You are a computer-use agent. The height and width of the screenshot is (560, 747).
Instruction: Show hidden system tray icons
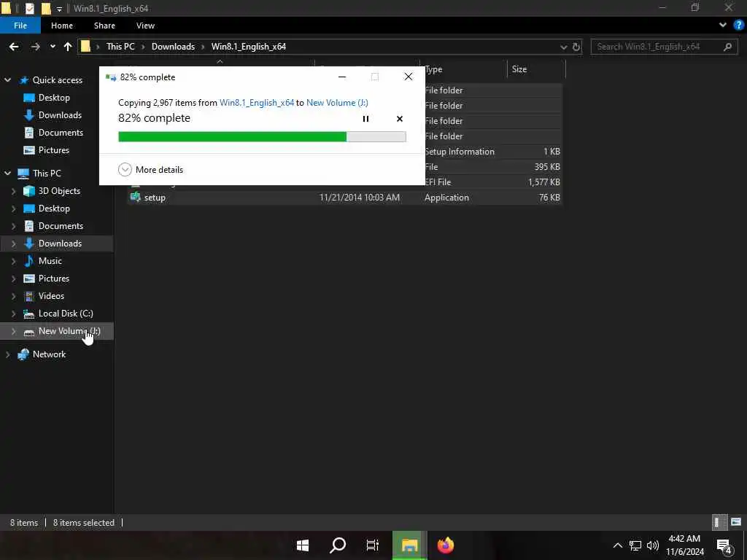coord(617,545)
